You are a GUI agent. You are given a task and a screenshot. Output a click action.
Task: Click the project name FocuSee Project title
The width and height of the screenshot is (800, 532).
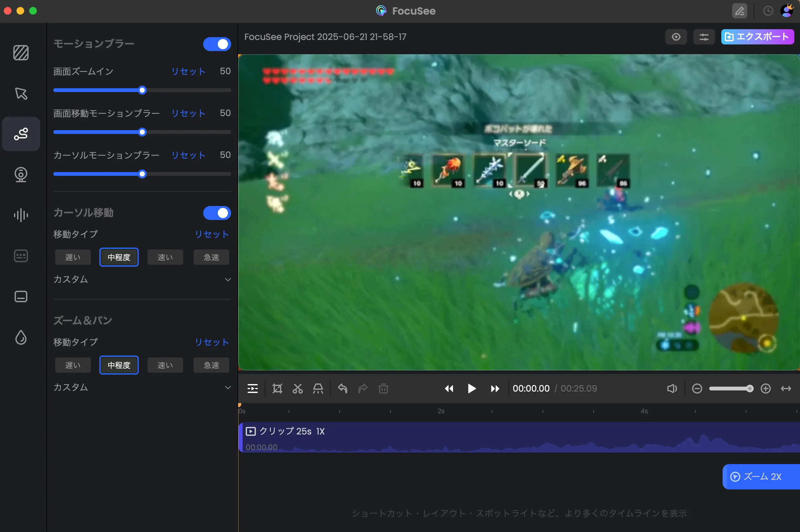tap(325, 37)
